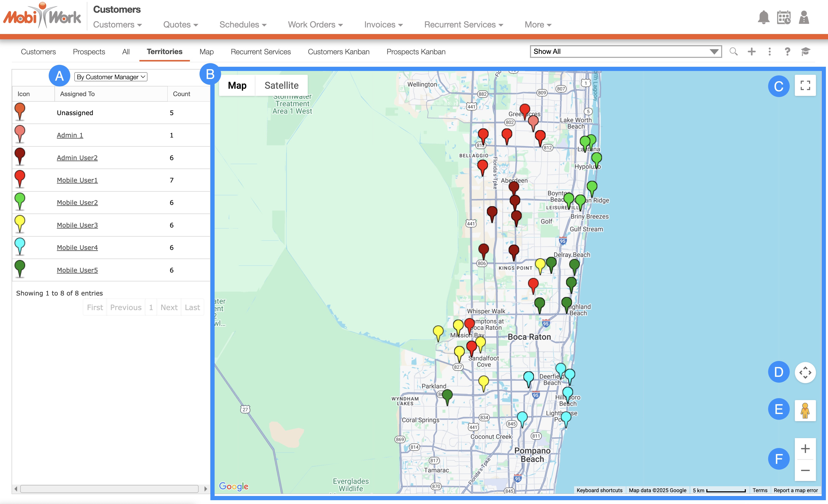The height and width of the screenshot is (504, 828).
Task: Click the notifications bell icon
Action: pyautogui.click(x=764, y=18)
